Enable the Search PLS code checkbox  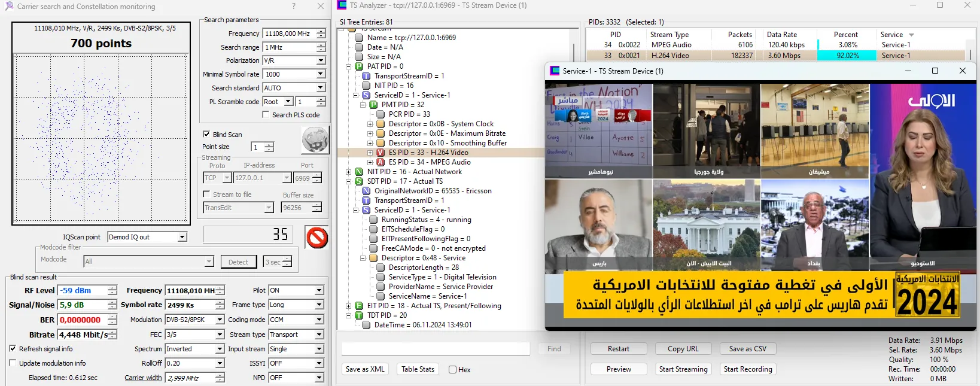click(266, 115)
